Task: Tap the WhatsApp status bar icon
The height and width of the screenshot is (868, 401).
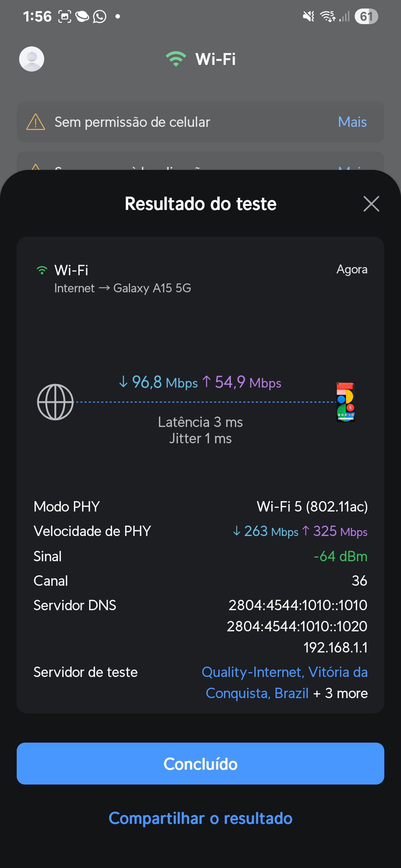Action: [x=100, y=16]
